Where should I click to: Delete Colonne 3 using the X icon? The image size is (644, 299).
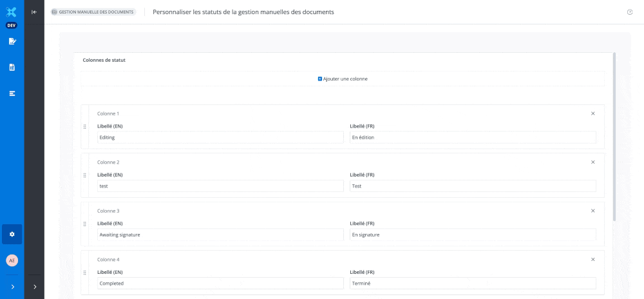(593, 211)
